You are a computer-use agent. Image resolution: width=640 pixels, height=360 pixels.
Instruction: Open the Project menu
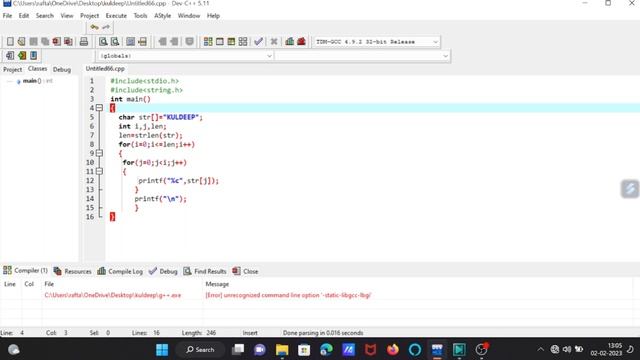pos(89,16)
